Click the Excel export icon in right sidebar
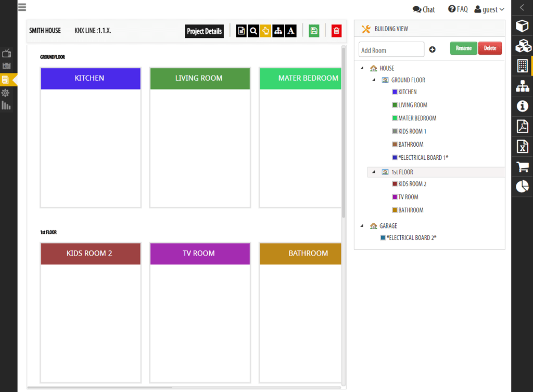The height and width of the screenshot is (392, 533). 522,147
